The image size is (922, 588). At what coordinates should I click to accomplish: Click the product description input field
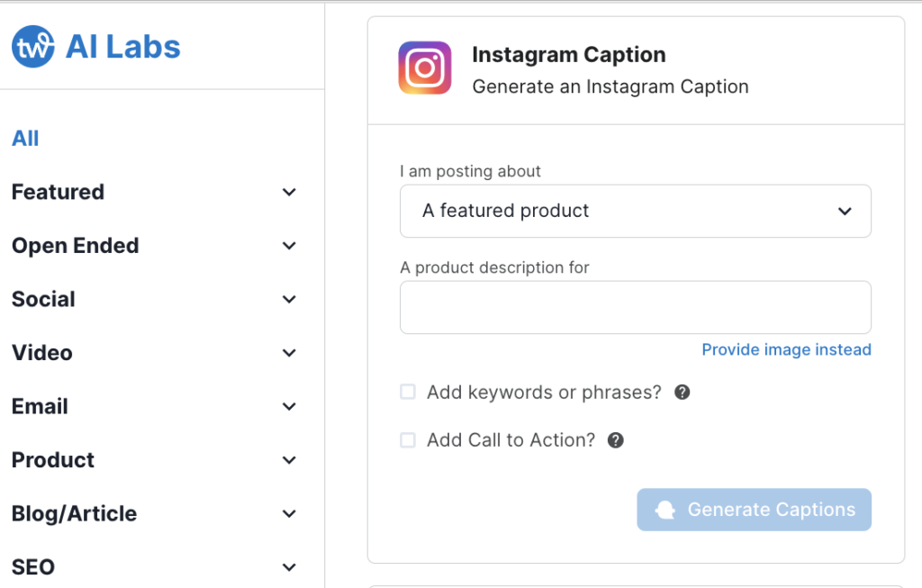point(635,307)
